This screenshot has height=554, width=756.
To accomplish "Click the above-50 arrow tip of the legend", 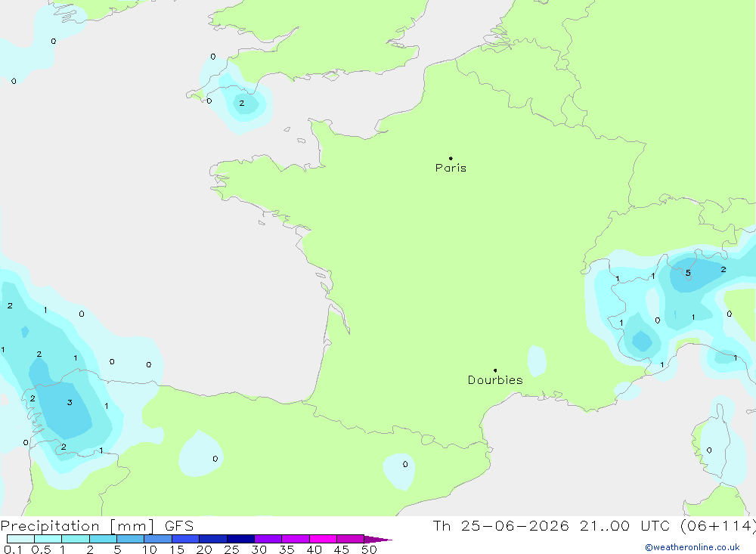I will click(x=377, y=539).
